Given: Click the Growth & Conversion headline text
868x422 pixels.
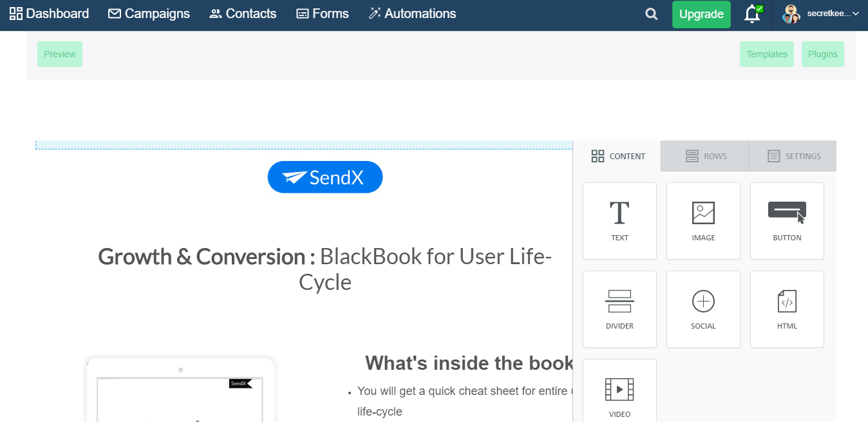Looking at the screenshot, I should pyautogui.click(x=325, y=269).
